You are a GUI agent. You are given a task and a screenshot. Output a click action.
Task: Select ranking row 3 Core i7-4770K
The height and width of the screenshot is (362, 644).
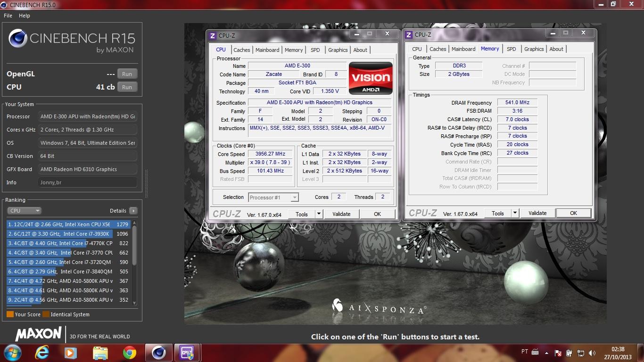[x=68, y=243]
